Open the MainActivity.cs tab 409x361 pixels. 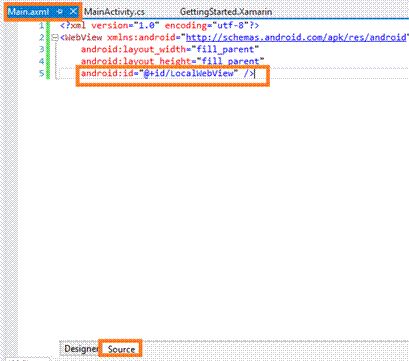[114, 12]
